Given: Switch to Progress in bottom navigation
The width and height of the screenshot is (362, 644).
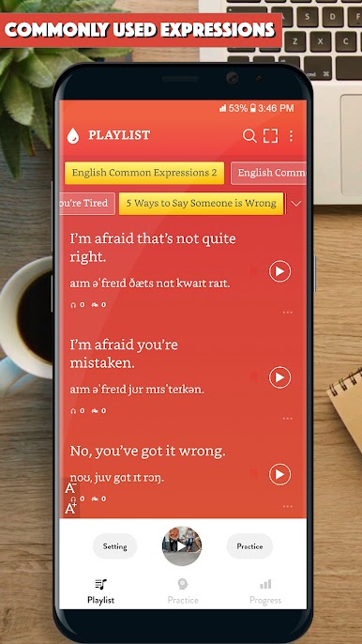Looking at the screenshot, I should 265,591.
